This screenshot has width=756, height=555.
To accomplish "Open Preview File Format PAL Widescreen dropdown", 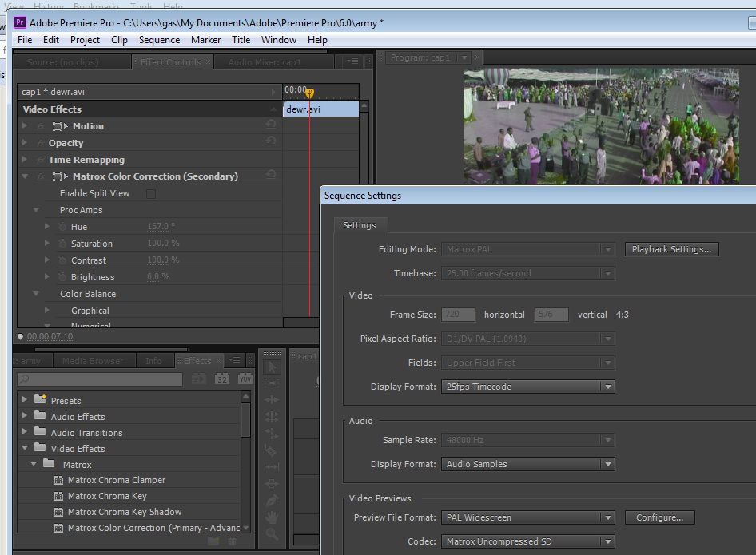I will pyautogui.click(x=527, y=517).
